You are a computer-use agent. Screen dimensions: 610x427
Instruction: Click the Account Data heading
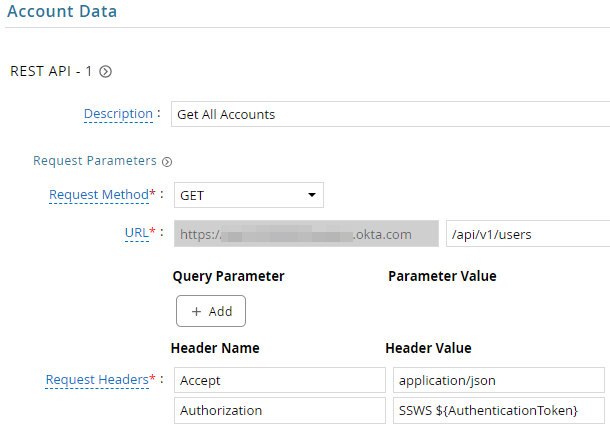(x=62, y=11)
